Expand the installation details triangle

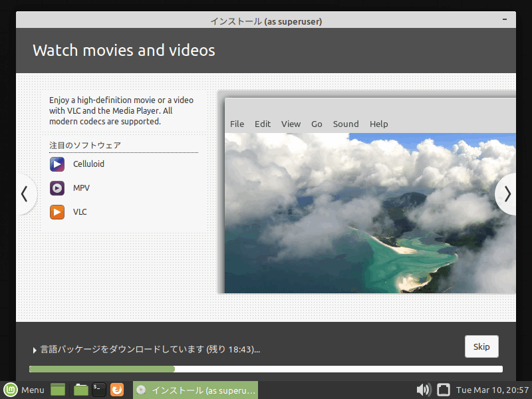[x=35, y=350]
